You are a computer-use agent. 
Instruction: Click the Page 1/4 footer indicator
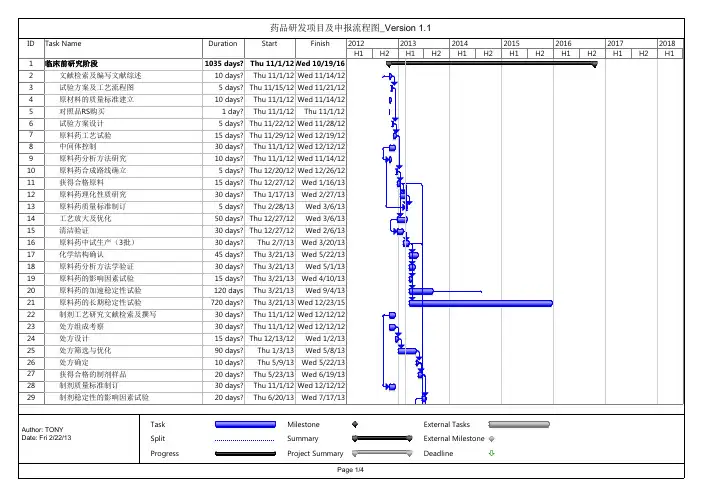351,470
